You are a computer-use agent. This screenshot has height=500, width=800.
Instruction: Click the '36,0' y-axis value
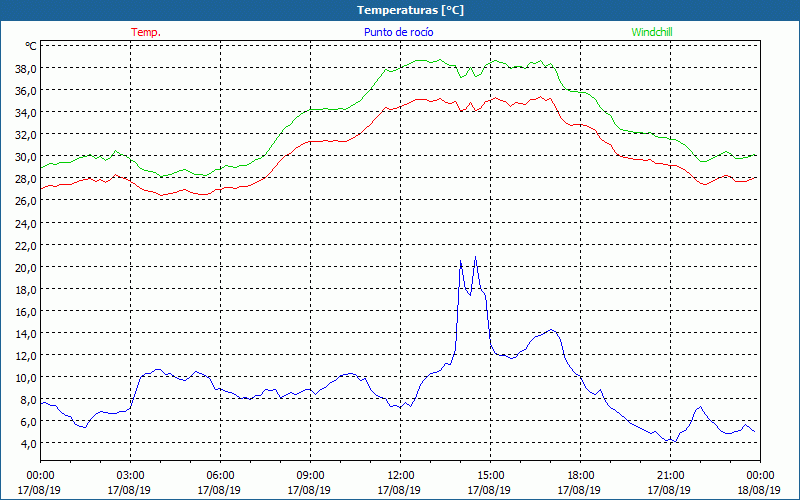tap(25, 90)
